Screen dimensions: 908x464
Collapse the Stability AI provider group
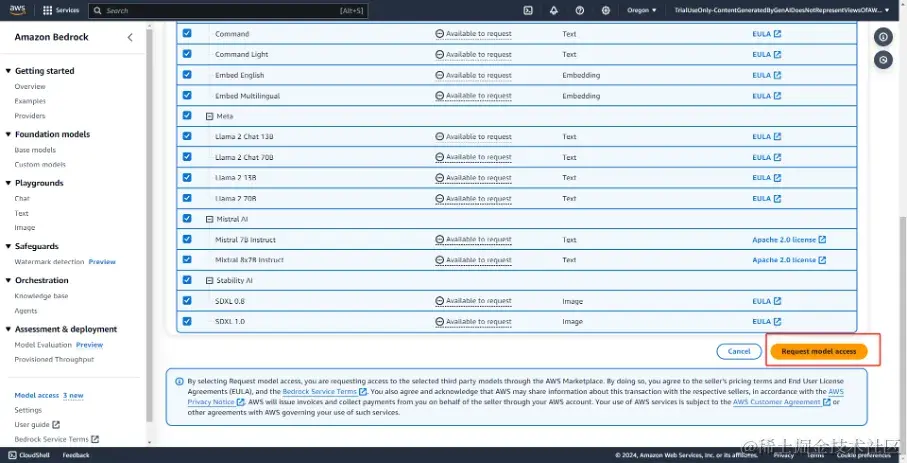point(210,281)
